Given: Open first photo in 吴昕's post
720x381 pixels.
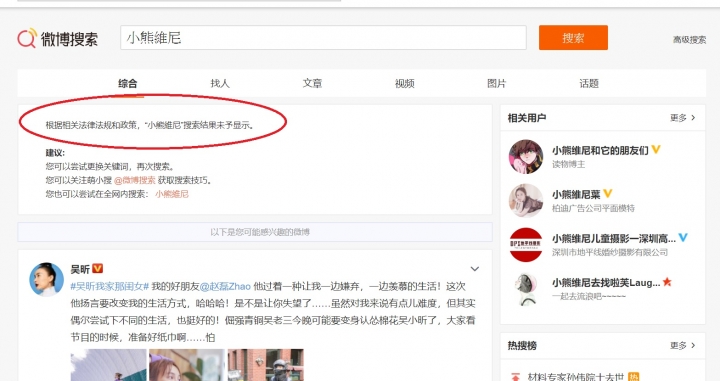Looking at the screenshot, I should pyautogui.click(x=108, y=365).
